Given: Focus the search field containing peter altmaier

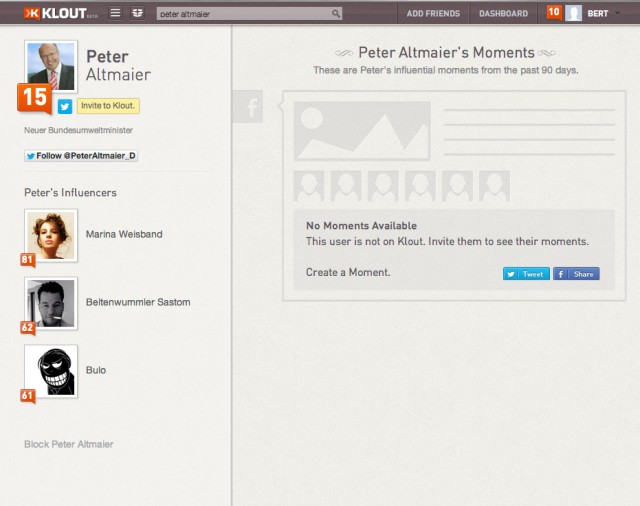Looking at the screenshot, I should click(x=244, y=14).
